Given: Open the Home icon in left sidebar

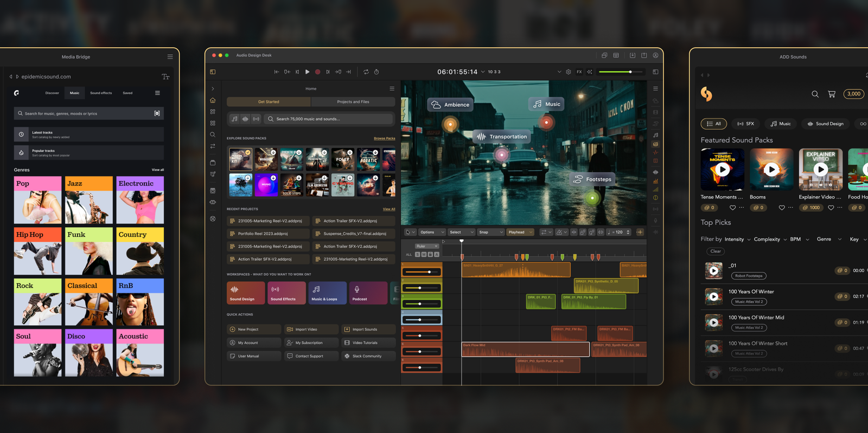Looking at the screenshot, I should click(213, 100).
